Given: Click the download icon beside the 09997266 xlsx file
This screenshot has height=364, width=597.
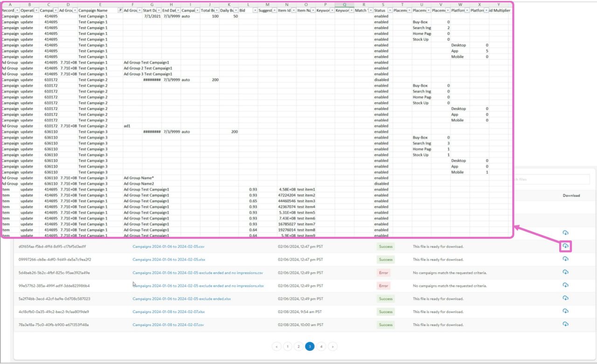Looking at the screenshot, I should click(x=565, y=260).
